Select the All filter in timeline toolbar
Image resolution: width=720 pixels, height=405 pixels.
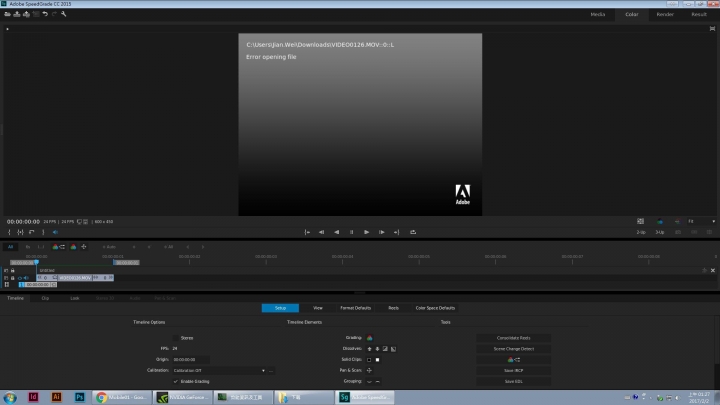10,247
